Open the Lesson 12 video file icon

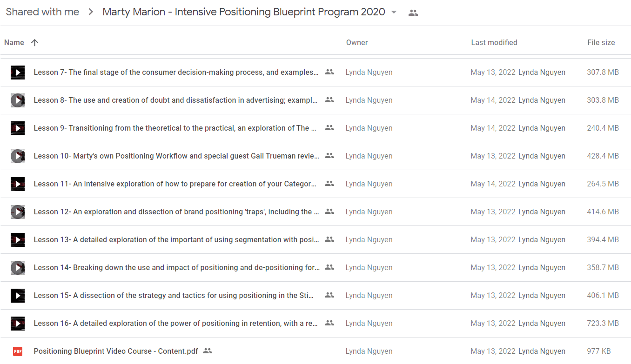[18, 212]
